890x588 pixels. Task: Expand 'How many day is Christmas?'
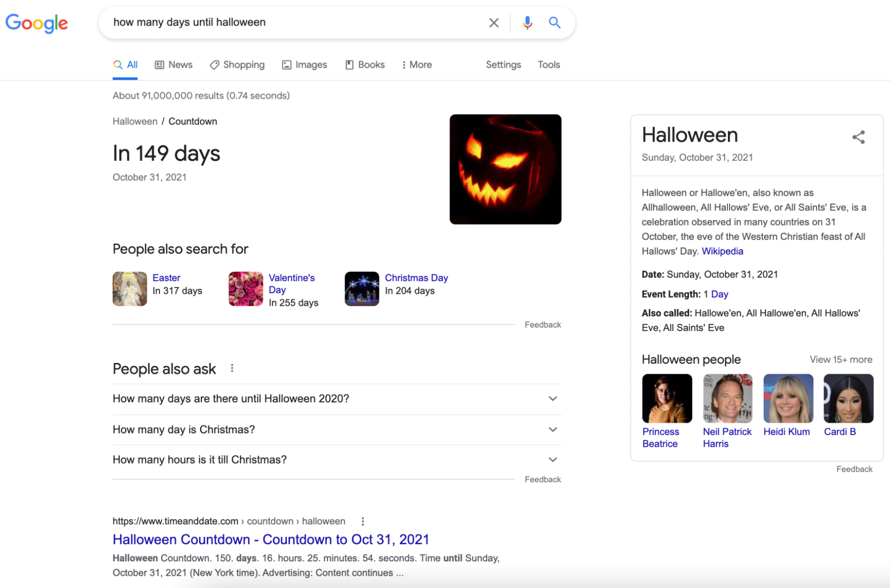552,430
